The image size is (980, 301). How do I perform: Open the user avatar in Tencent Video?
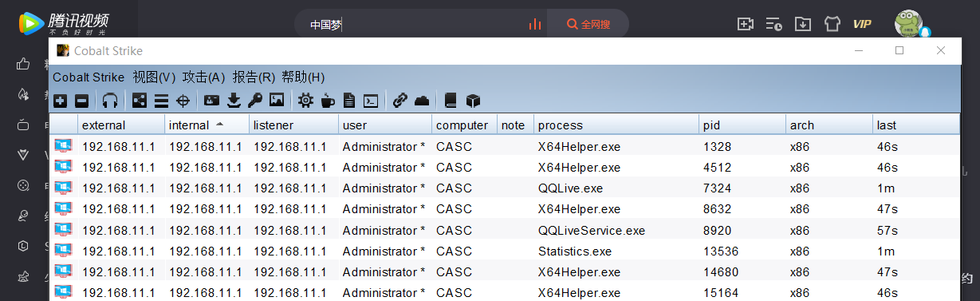(x=908, y=23)
